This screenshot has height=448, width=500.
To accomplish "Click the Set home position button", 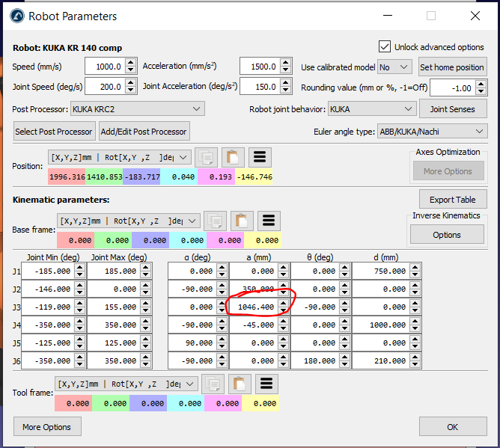I will point(451,67).
